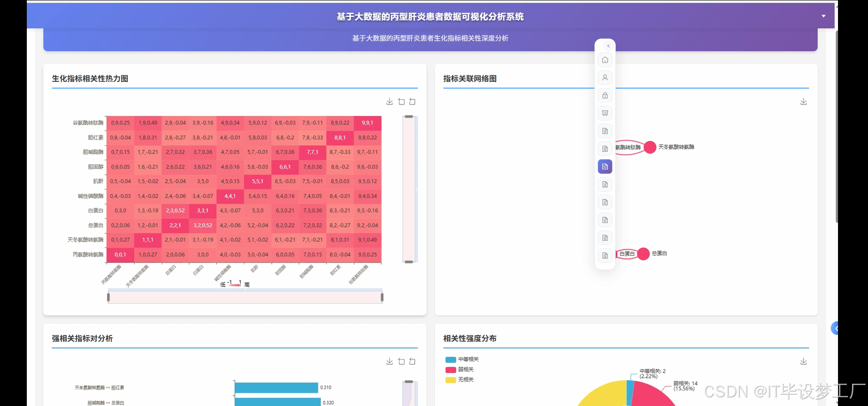Click the 谷氨酰转肽酶 row label on heatmap
The height and width of the screenshot is (406, 868).
pos(88,123)
